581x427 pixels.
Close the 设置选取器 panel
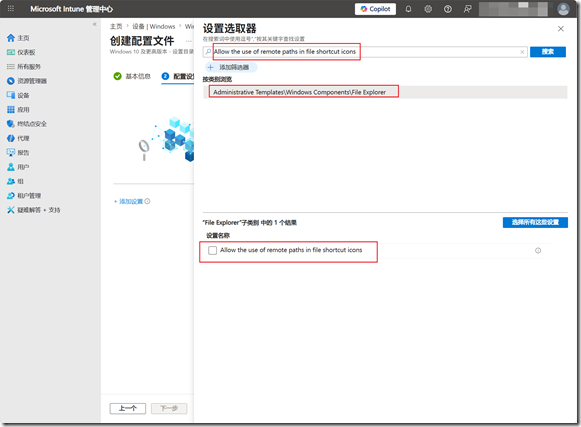point(561,29)
